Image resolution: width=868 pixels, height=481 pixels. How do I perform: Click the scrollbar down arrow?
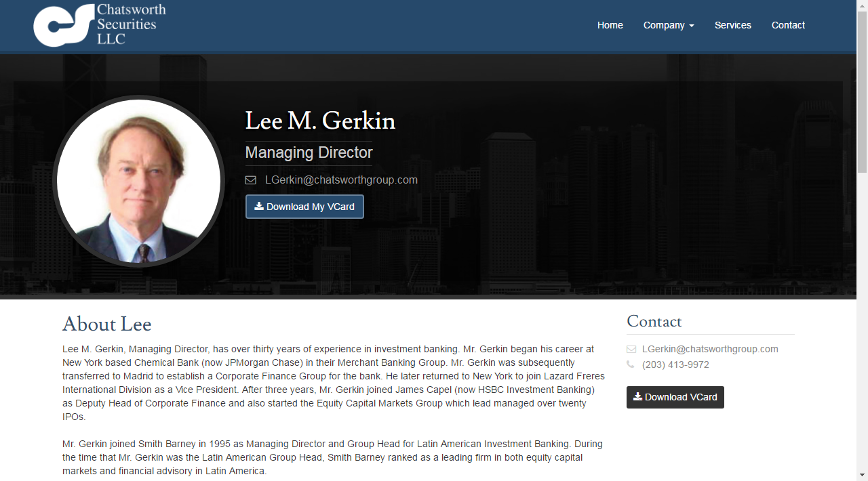click(863, 475)
